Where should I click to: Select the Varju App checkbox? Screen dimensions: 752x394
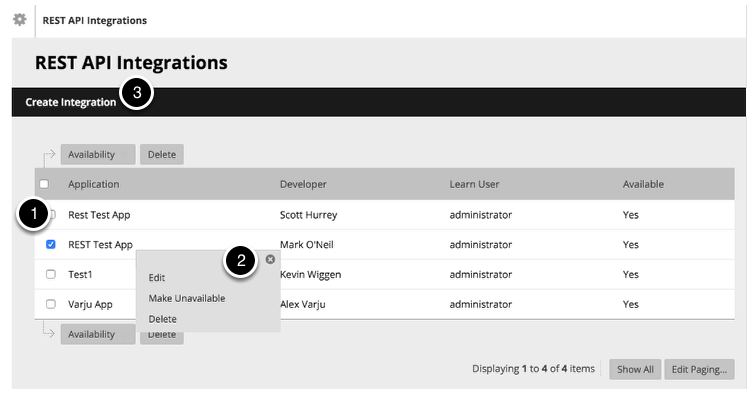pos(50,304)
